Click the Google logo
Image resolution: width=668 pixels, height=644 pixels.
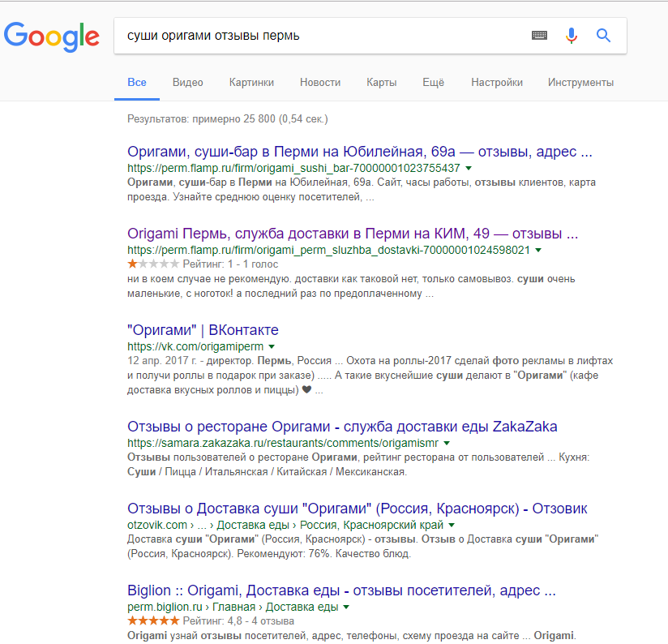(52, 36)
